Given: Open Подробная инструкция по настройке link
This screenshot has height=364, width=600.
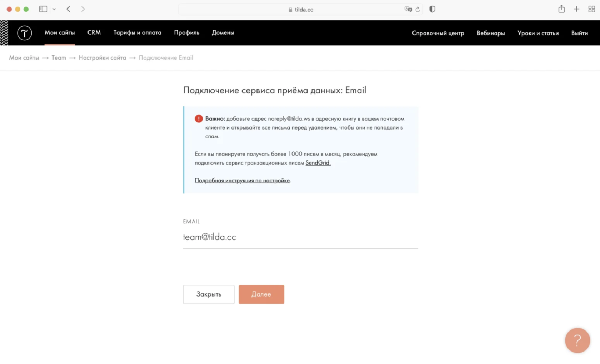Looking at the screenshot, I should pos(242,181).
